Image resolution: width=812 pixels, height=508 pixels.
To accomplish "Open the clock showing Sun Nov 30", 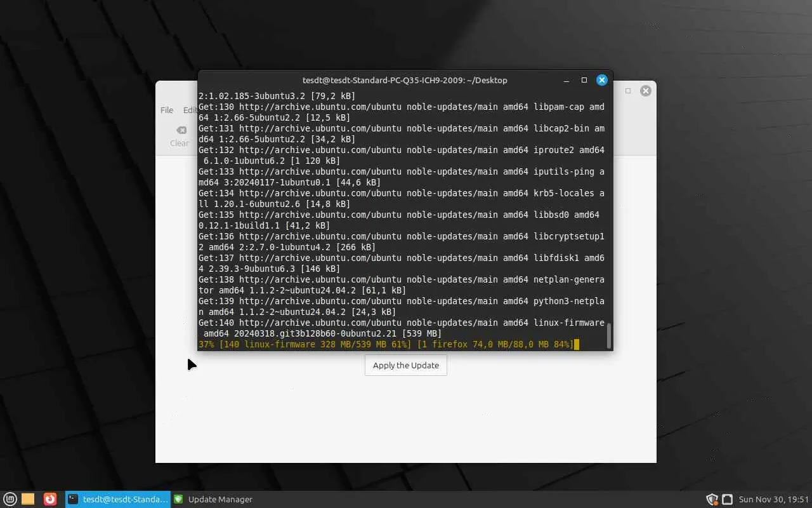I will click(x=774, y=499).
